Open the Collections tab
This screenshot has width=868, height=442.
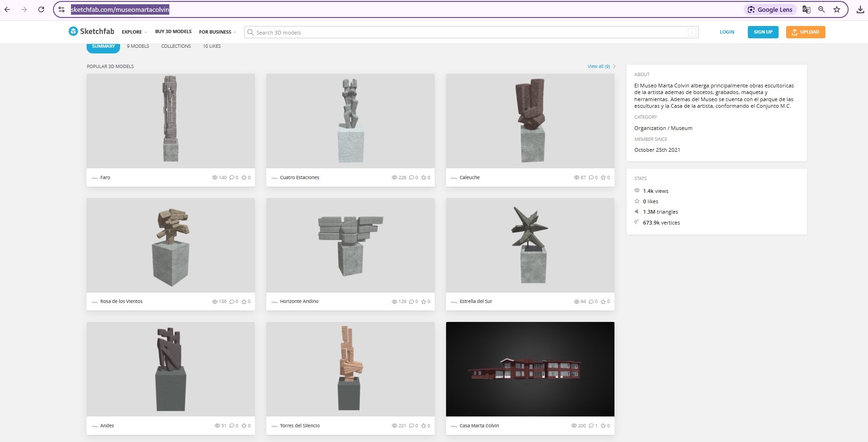[176, 46]
